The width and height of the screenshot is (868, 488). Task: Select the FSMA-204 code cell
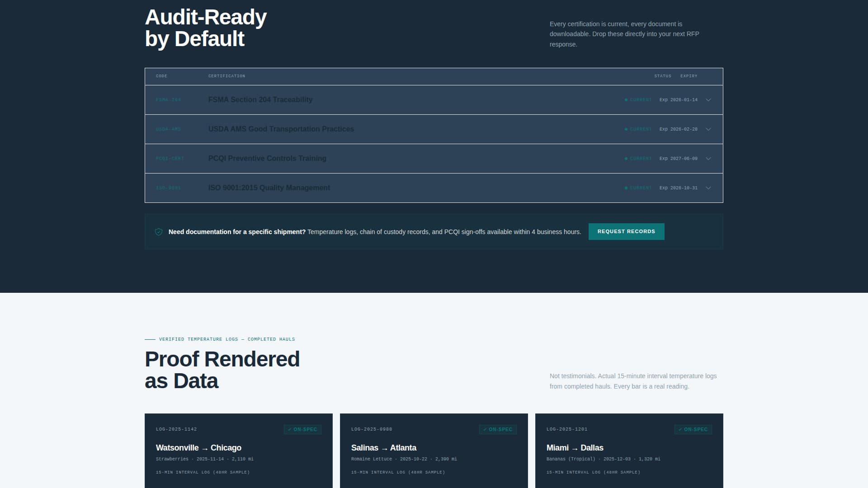point(168,100)
